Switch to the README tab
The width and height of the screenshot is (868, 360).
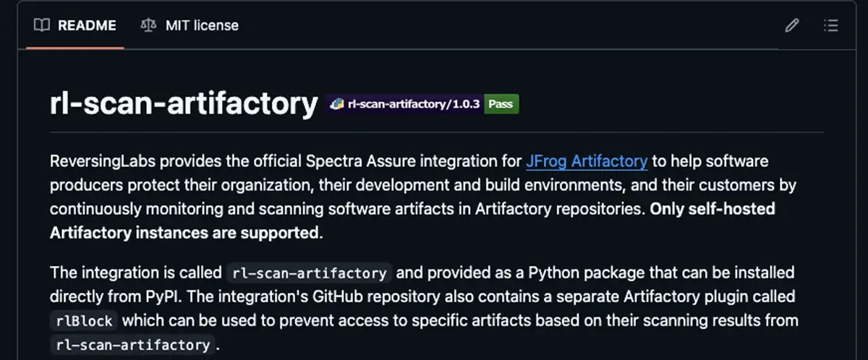[x=75, y=25]
